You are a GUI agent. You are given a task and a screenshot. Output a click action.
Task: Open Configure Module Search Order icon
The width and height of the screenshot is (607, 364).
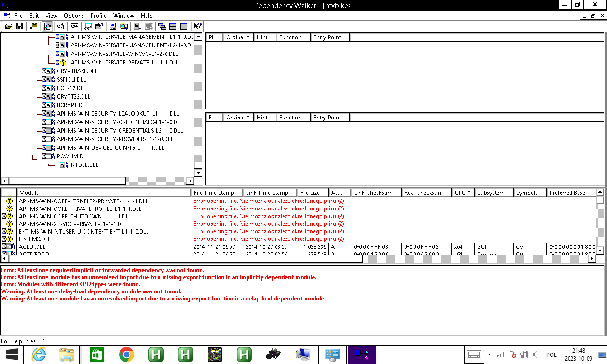click(x=123, y=26)
